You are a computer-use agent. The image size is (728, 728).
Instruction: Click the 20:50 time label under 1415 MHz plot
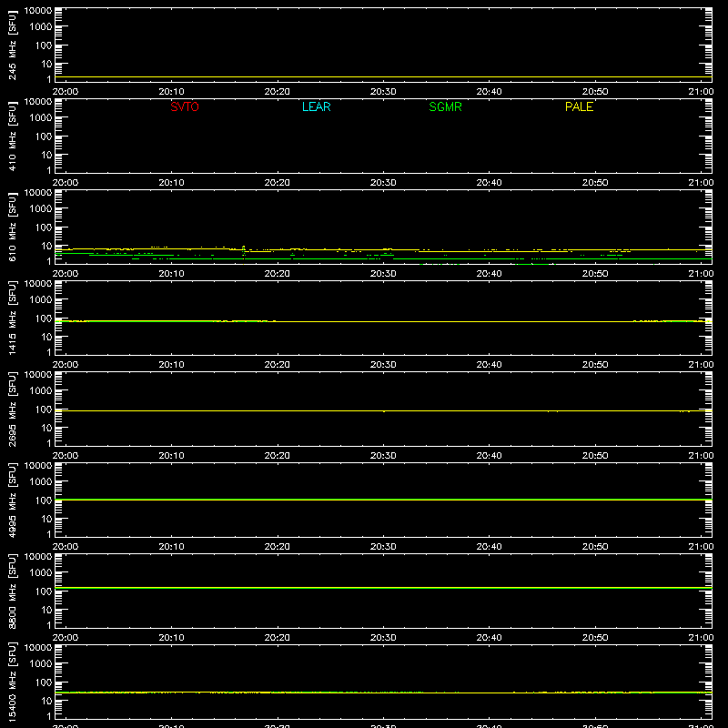595,365
